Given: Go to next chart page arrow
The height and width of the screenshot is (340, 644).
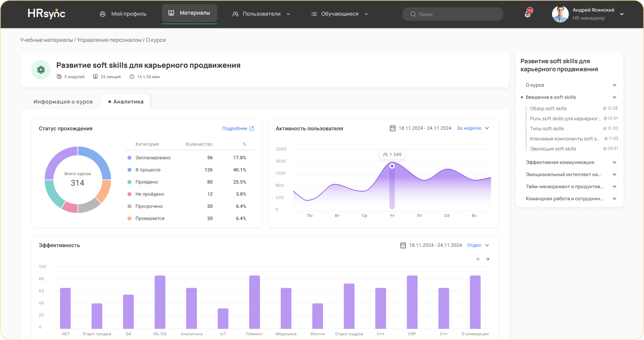Looking at the screenshot, I should 488,259.
